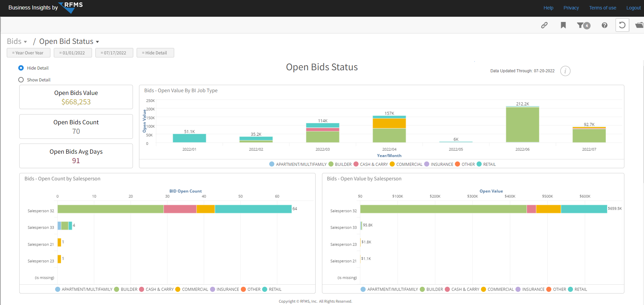Expand the Bids dropdown in breadcrumb

coord(17,42)
